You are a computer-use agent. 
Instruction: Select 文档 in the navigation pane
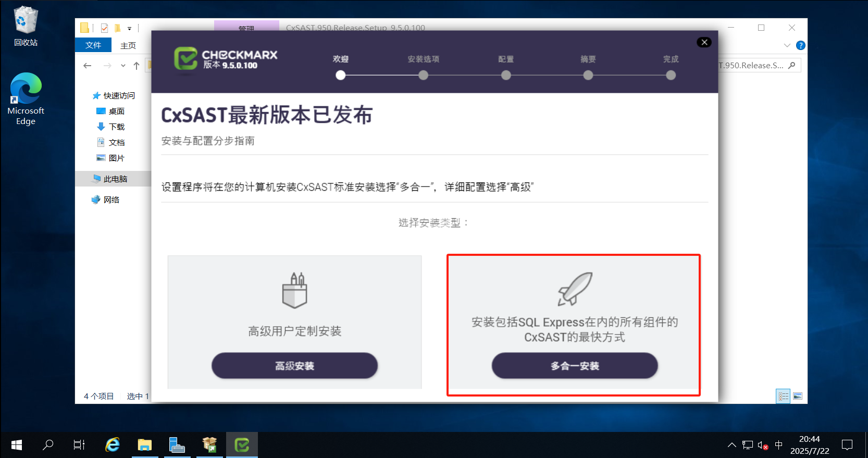click(x=110, y=142)
